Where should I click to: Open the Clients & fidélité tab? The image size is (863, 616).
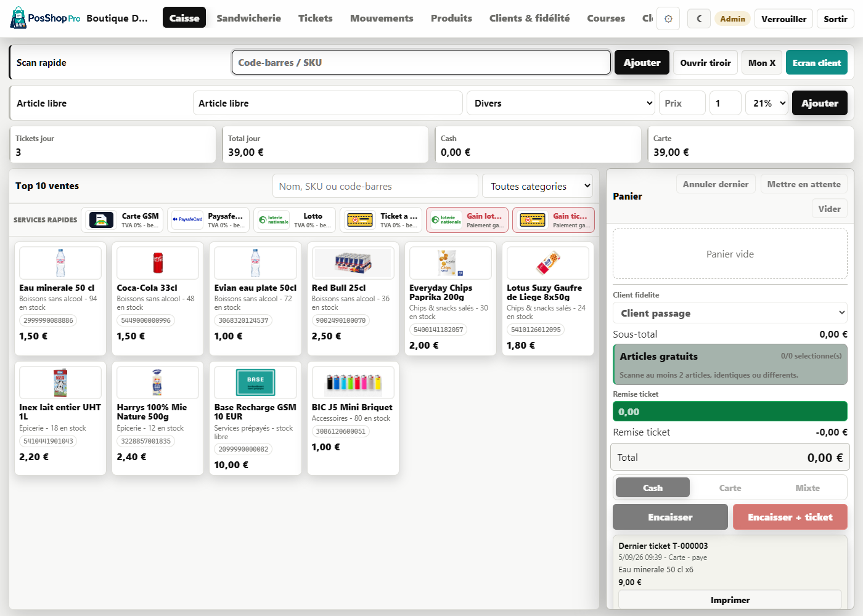coord(530,18)
